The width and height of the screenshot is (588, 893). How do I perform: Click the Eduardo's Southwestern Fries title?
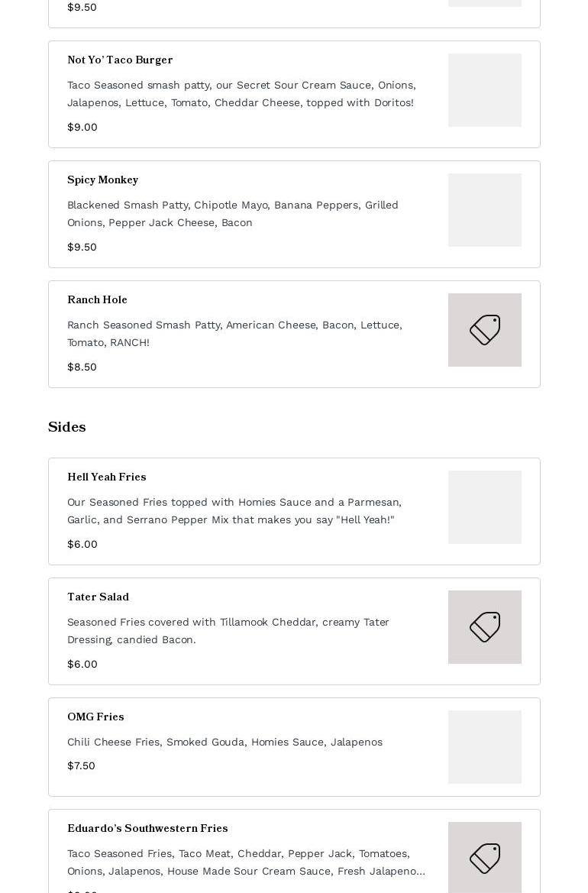(x=147, y=828)
